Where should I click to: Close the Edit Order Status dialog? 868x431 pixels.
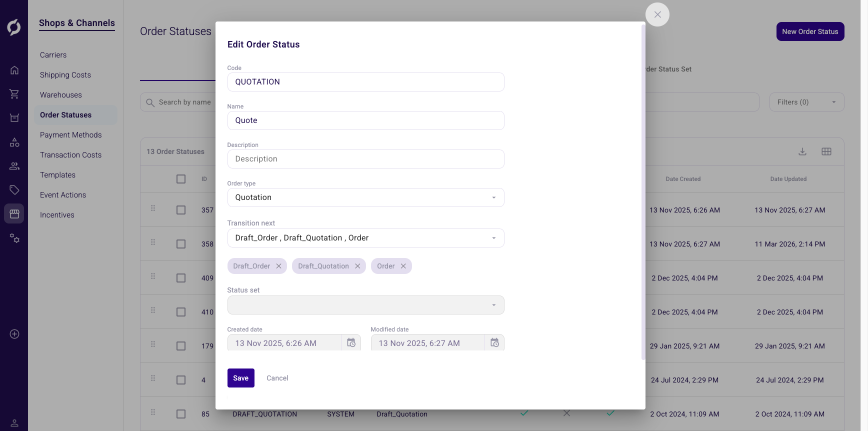657,14
